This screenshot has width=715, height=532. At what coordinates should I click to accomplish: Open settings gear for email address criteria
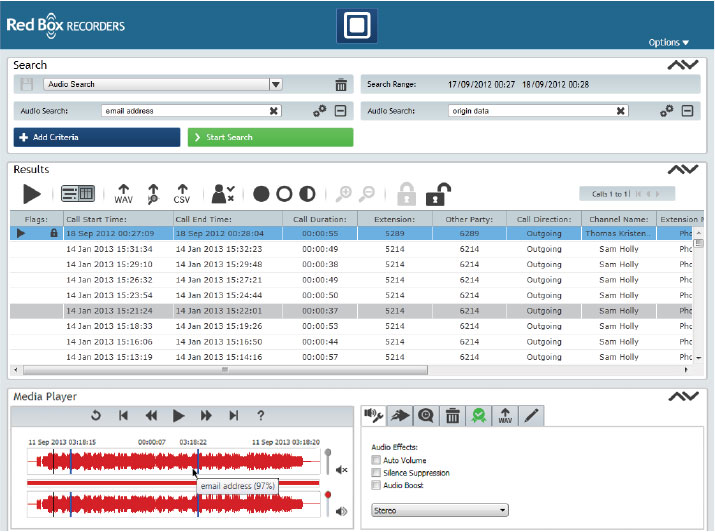pyautogui.click(x=319, y=111)
